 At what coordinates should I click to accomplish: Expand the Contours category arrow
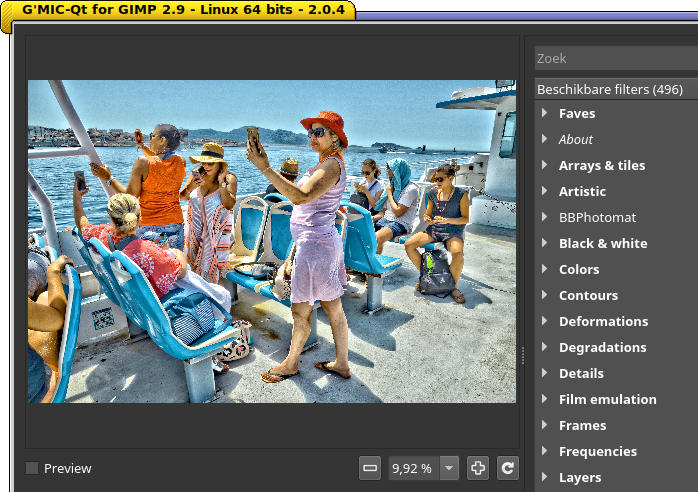point(544,295)
